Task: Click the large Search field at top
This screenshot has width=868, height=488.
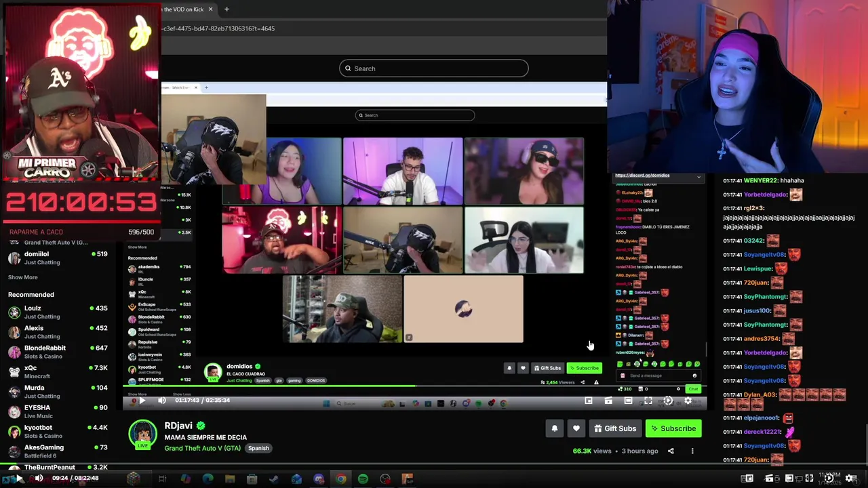Action: [434, 68]
